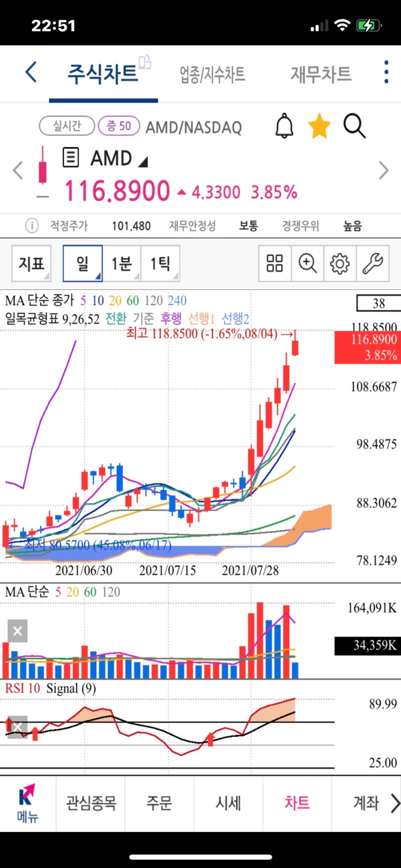Select the 1분 minute period button
This screenshot has height=868, width=401.
(x=122, y=263)
